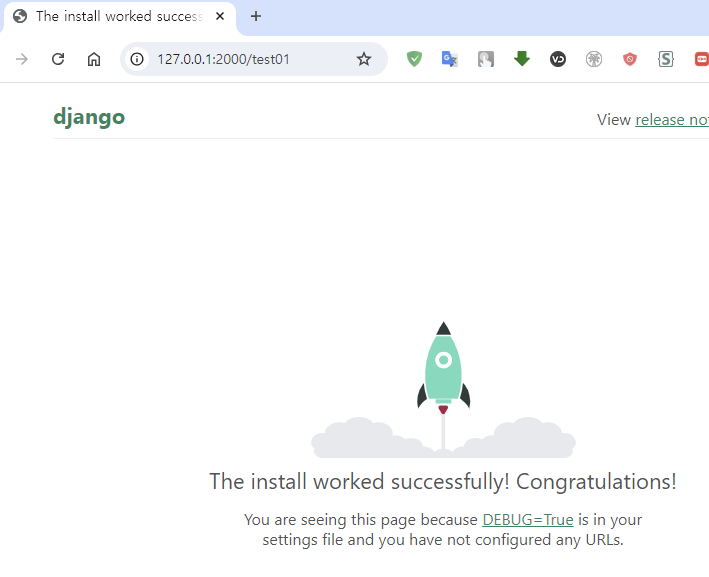Follow the DEBUG=True link
709x577 pixels.
pyautogui.click(x=528, y=520)
